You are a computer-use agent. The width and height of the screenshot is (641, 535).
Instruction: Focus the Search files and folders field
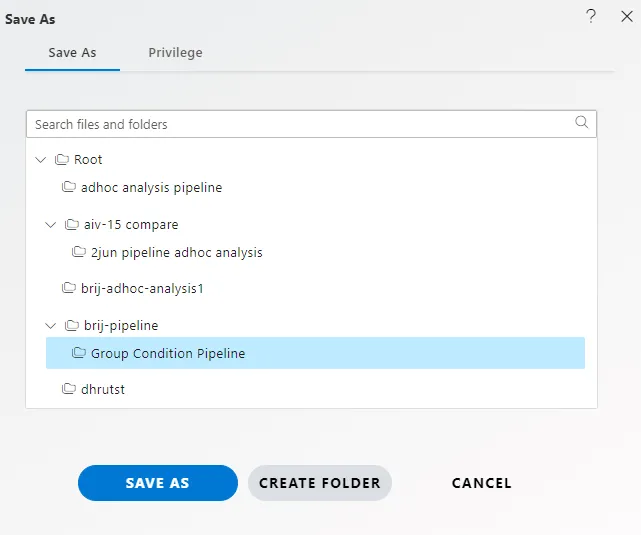click(311, 124)
